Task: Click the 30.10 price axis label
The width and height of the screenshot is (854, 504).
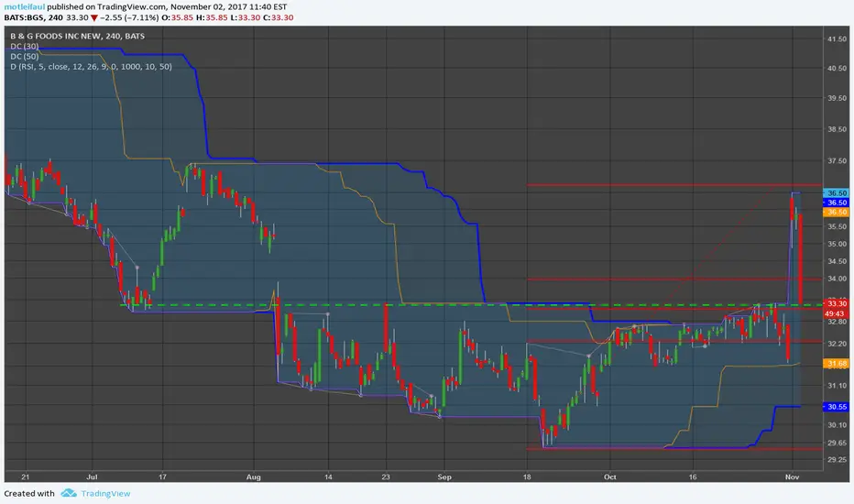Action: [x=838, y=425]
